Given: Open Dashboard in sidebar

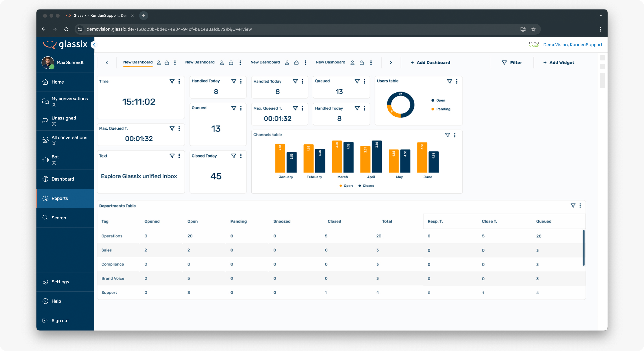Looking at the screenshot, I should point(65,179).
